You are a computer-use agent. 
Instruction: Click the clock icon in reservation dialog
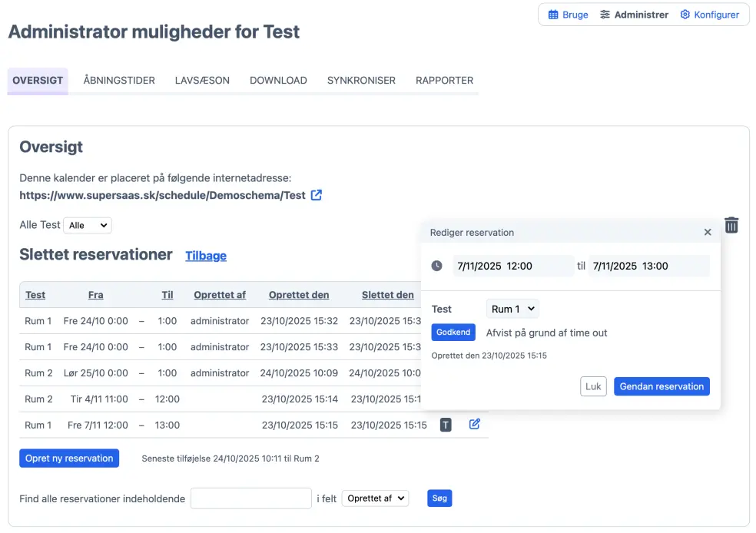(x=436, y=266)
